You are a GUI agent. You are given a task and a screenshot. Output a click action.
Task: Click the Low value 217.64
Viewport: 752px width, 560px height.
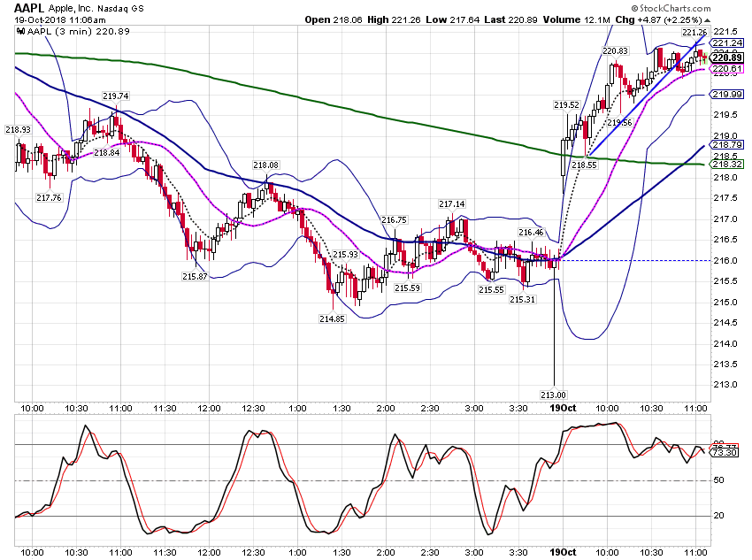pos(464,20)
